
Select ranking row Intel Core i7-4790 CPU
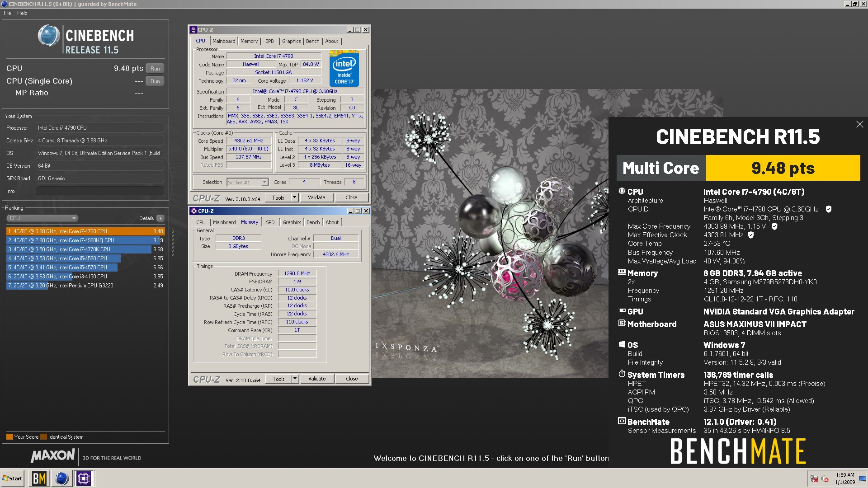click(x=85, y=231)
